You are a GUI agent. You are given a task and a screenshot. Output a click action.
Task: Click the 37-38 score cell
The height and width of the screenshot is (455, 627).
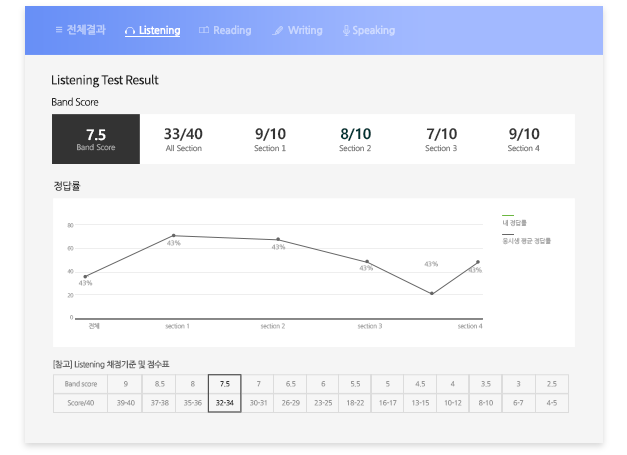(160, 403)
